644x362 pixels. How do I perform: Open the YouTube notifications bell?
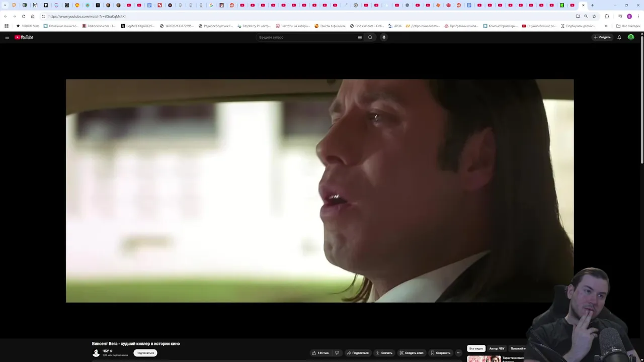pos(619,37)
